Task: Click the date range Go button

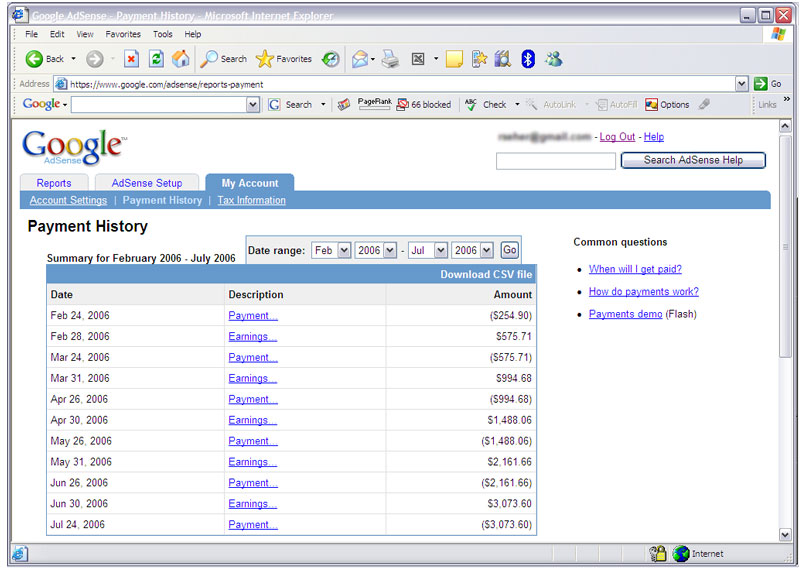Action: point(510,250)
